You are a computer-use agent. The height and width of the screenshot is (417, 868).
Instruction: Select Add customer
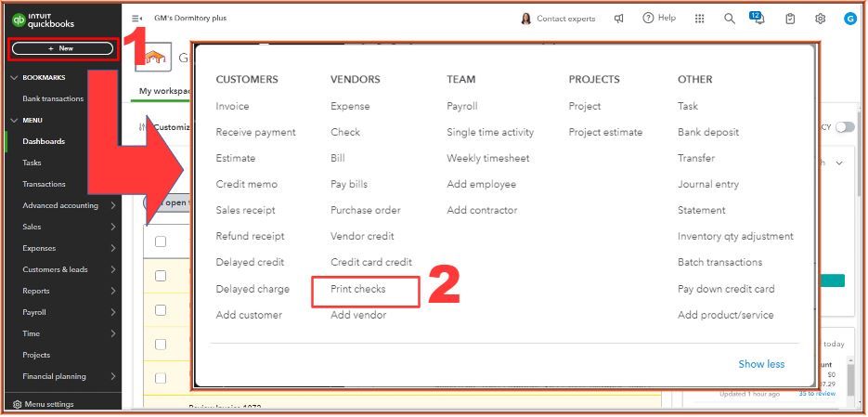click(x=249, y=315)
